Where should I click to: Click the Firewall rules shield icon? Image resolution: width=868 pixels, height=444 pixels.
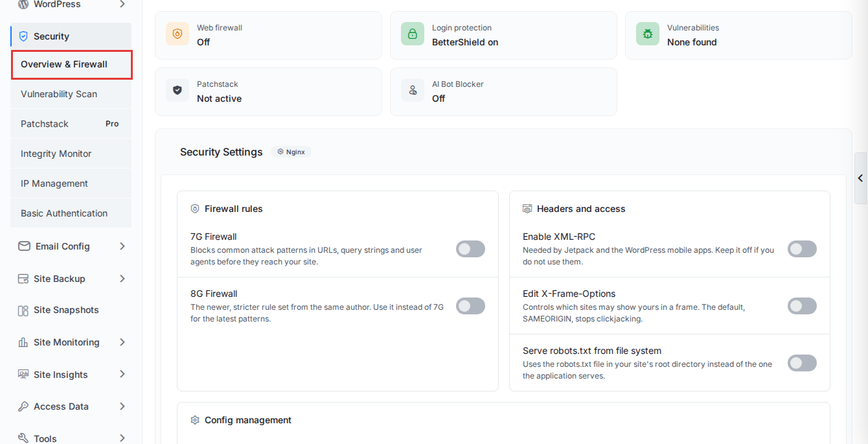[195, 209]
